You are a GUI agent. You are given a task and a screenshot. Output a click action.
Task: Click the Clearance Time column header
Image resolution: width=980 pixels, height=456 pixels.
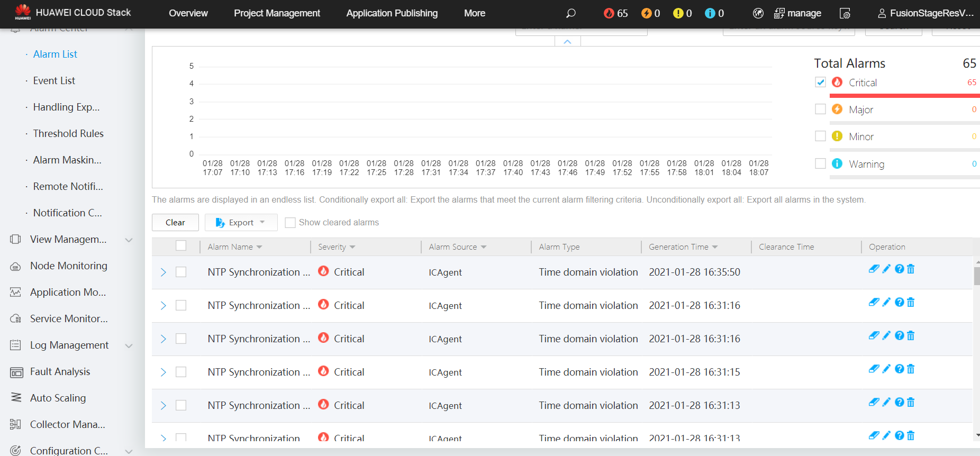[x=786, y=247]
